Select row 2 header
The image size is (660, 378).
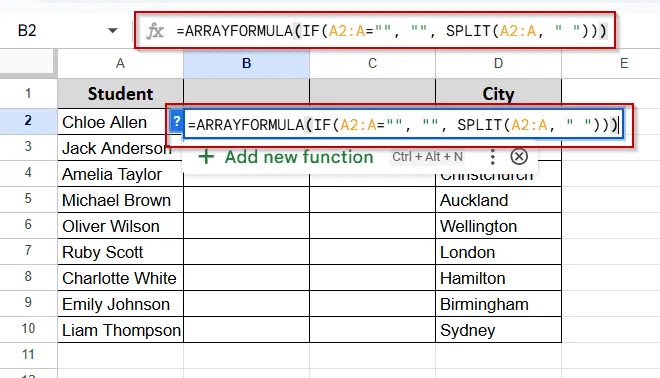[x=28, y=121]
